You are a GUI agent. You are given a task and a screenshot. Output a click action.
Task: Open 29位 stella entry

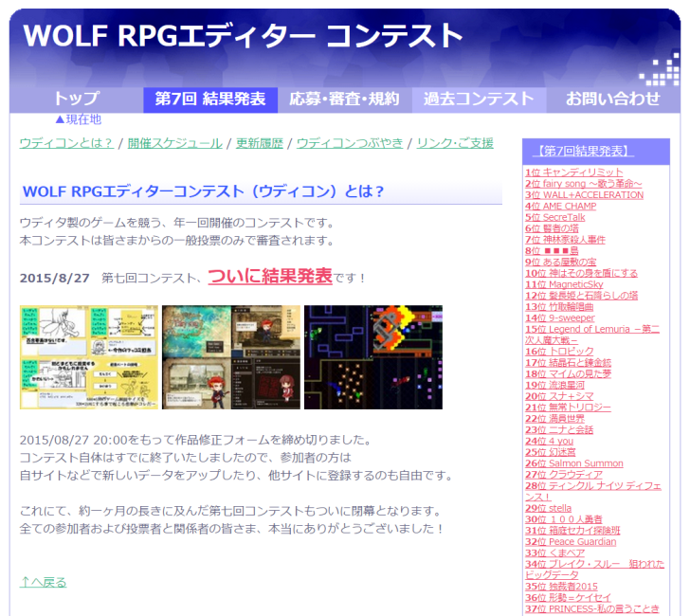click(548, 508)
